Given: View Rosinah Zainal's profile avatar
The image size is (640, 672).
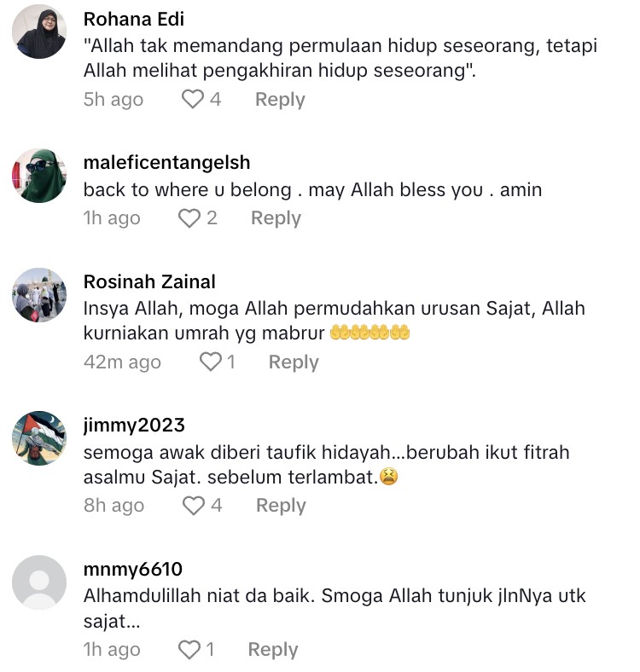Looking at the screenshot, I should click(39, 295).
